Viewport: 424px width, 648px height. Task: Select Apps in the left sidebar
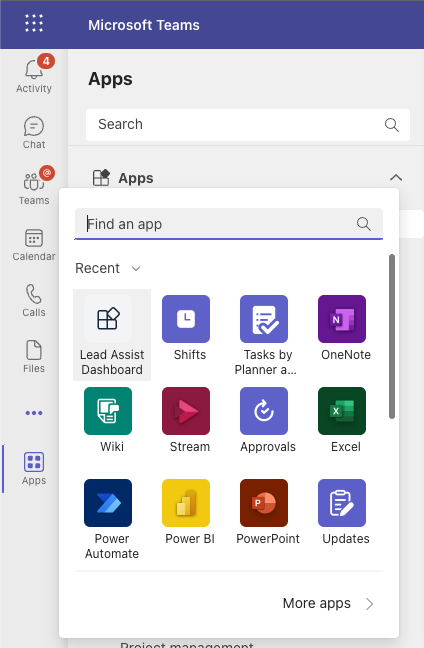pos(34,468)
